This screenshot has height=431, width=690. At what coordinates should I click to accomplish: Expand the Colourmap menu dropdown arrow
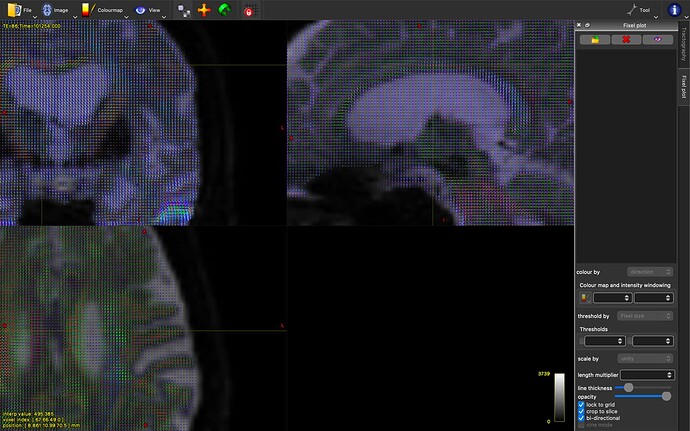point(126,16)
